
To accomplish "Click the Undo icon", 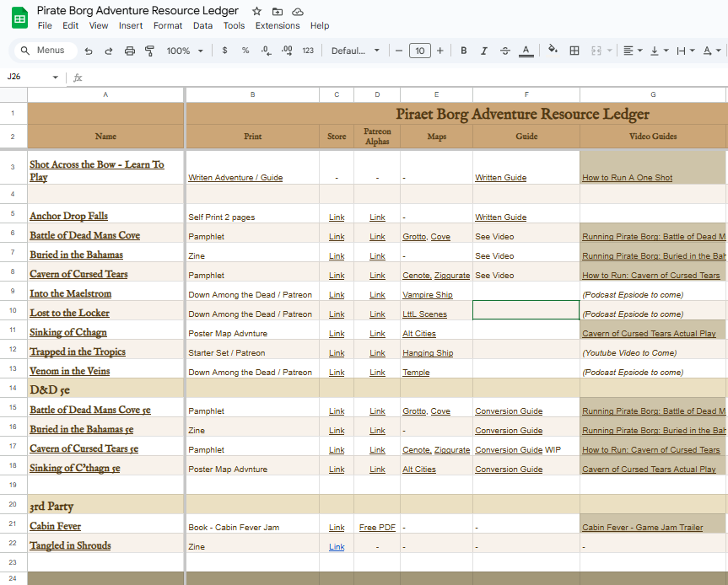I will [x=89, y=51].
